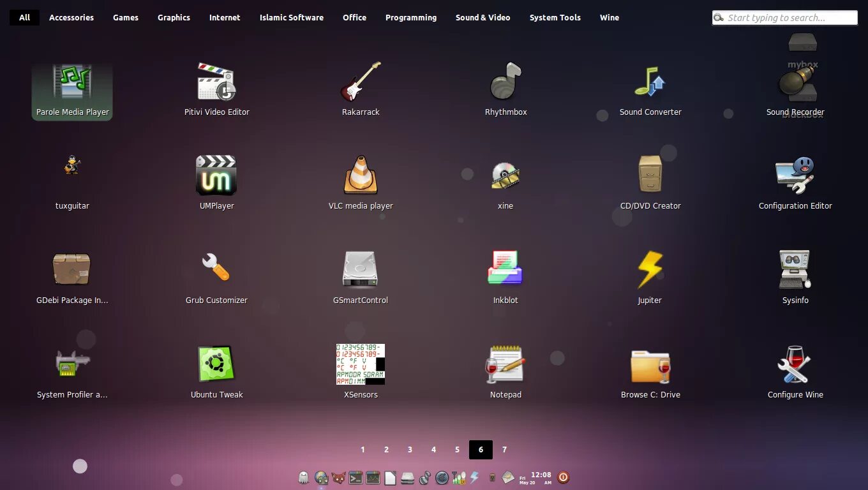This screenshot has height=490, width=868.
Task: Go to page 7
Action: 504,450
